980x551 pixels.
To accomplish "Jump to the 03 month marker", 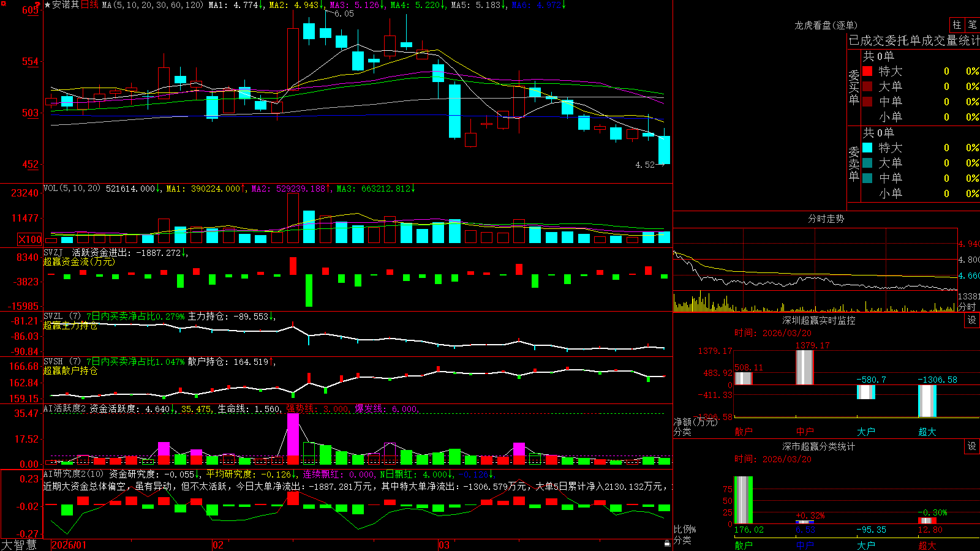I will (444, 545).
